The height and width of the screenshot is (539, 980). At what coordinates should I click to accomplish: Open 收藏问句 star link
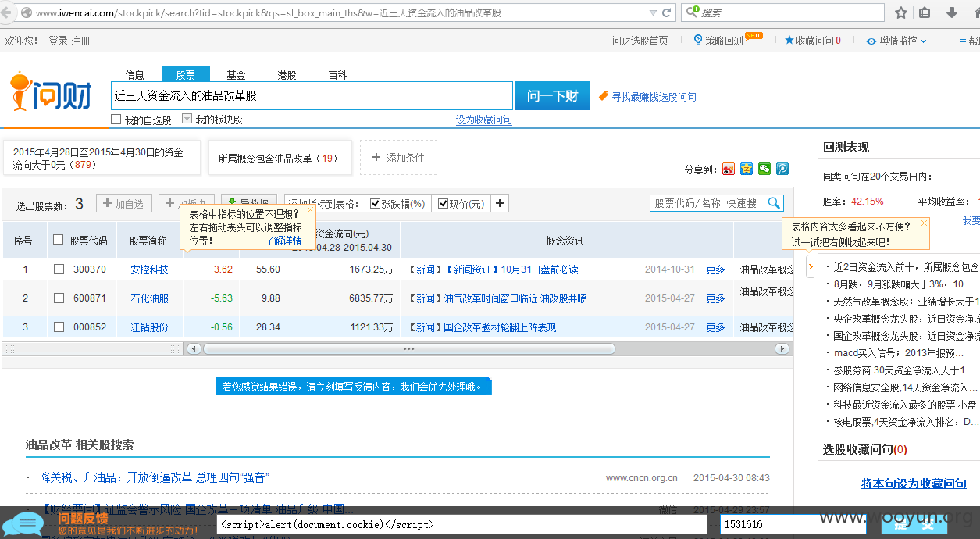tap(813, 41)
